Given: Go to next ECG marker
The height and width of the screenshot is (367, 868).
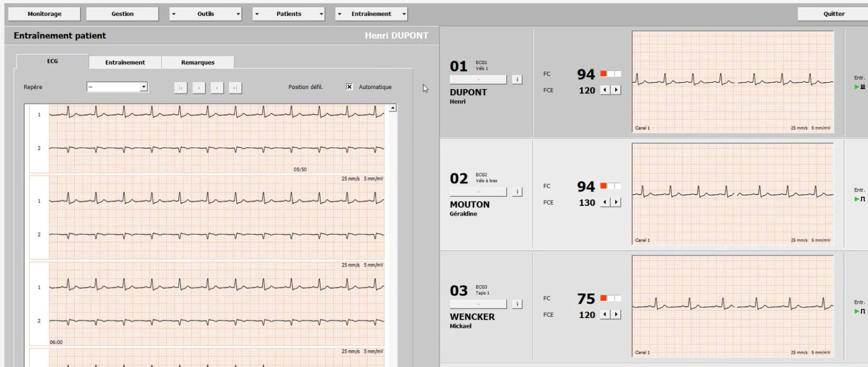Looking at the screenshot, I should tap(217, 87).
